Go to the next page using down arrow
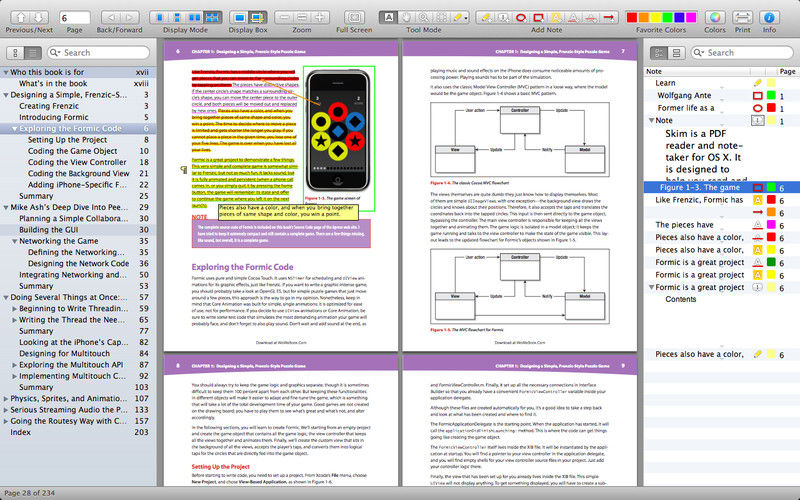The width and height of the screenshot is (800, 500). pyautogui.click(x=39, y=17)
